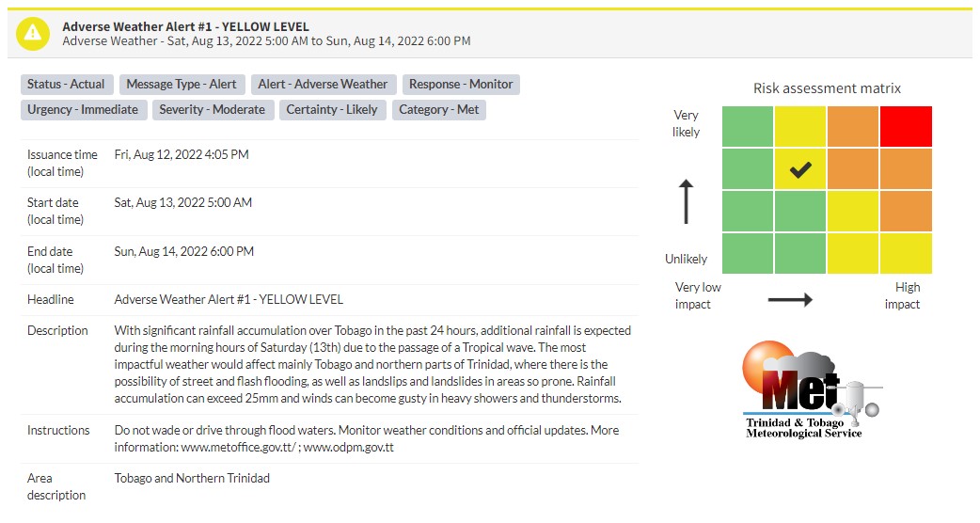The image size is (980, 523).
Task: Click the Response - Monitor tag
Action: (461, 85)
